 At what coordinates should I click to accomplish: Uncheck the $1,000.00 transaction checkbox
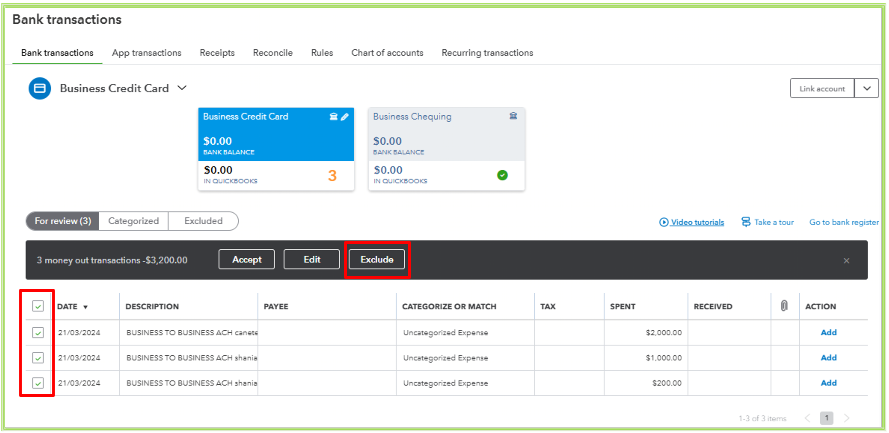point(37,358)
